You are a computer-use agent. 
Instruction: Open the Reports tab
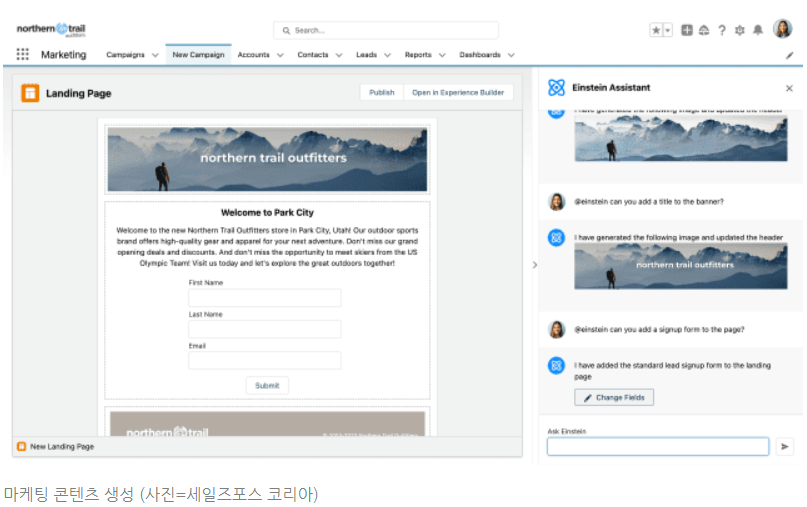point(418,55)
